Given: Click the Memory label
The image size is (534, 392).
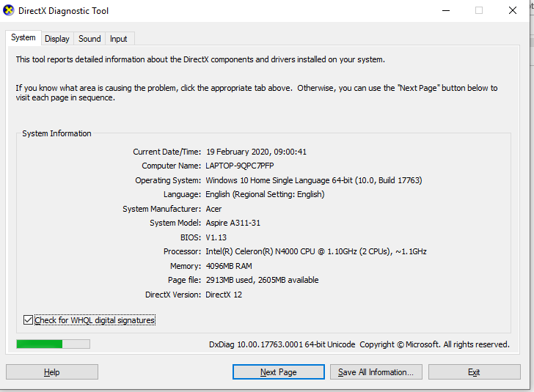Looking at the screenshot, I should [186, 266].
